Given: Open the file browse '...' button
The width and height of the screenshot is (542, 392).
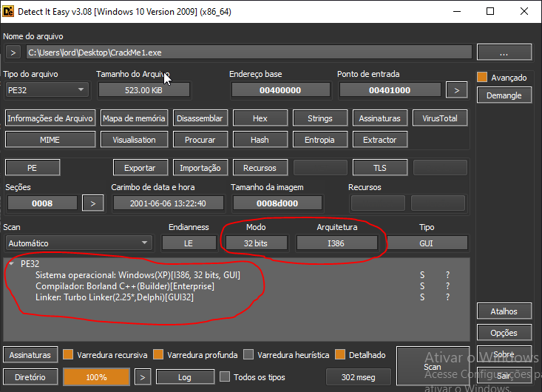Looking at the screenshot, I should tap(504, 53).
